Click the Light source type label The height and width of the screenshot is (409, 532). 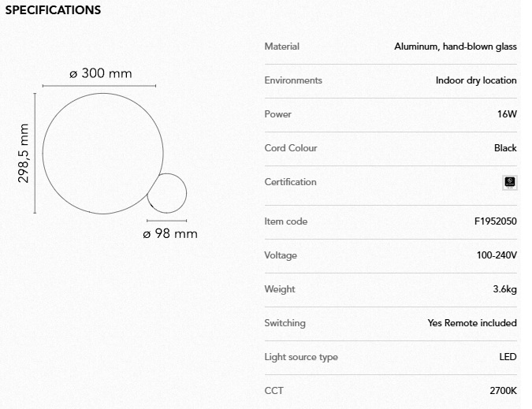click(x=301, y=357)
